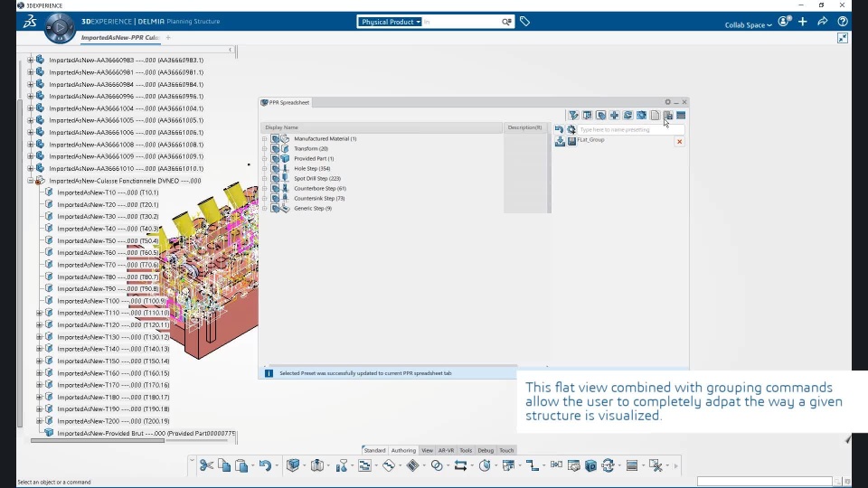Viewport: 868px width, 488px height.
Task: Delete the FLat_Group preset with red X
Action: pos(679,142)
